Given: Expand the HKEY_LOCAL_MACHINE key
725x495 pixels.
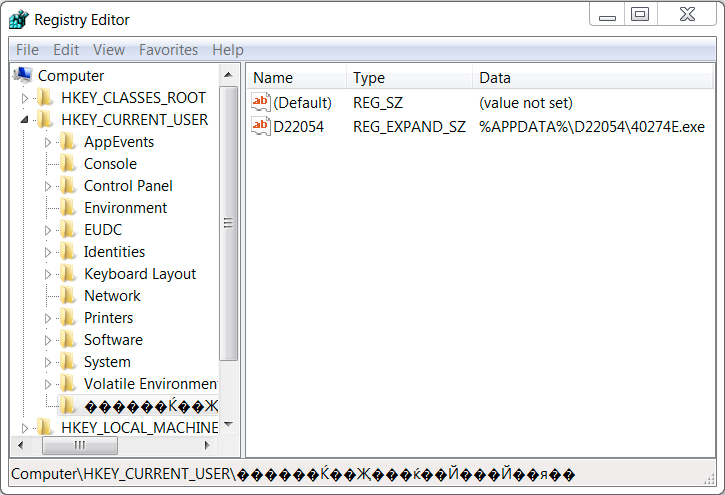Looking at the screenshot, I should [x=25, y=428].
